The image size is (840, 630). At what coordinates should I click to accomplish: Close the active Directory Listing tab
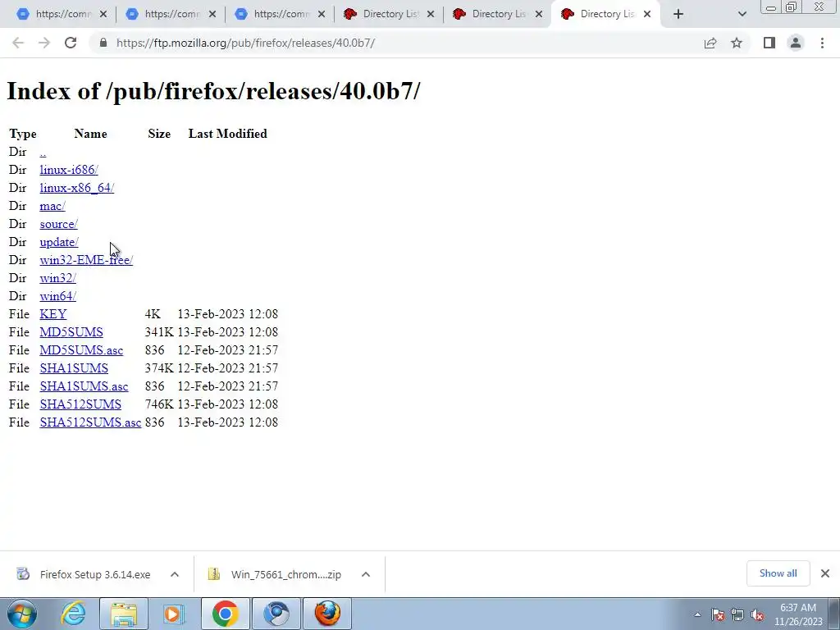647,15
